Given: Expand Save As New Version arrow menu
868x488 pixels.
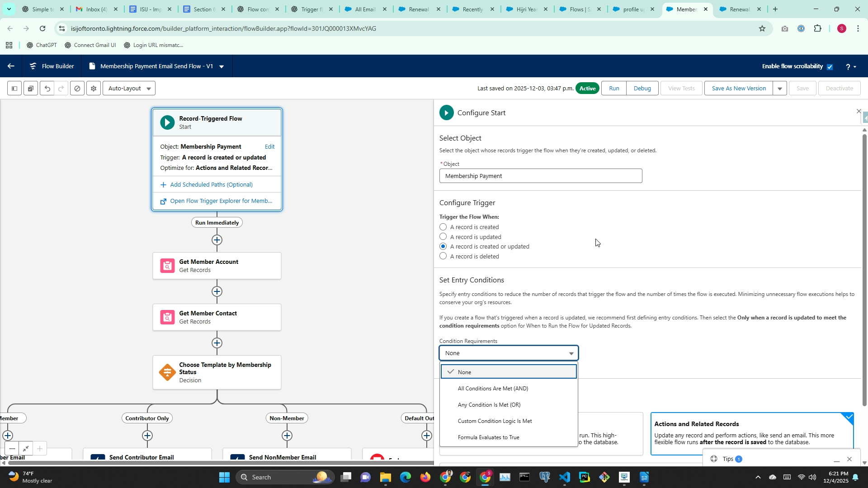Looking at the screenshot, I should pos(780,89).
